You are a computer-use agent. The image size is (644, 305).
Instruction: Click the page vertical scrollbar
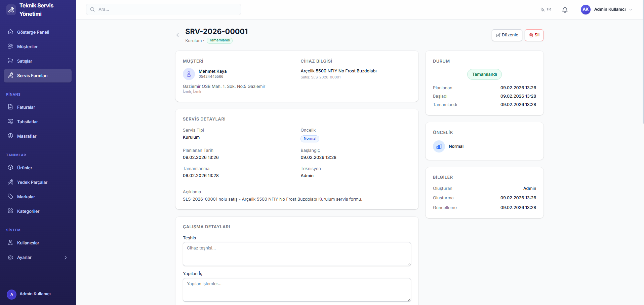(643, 67)
